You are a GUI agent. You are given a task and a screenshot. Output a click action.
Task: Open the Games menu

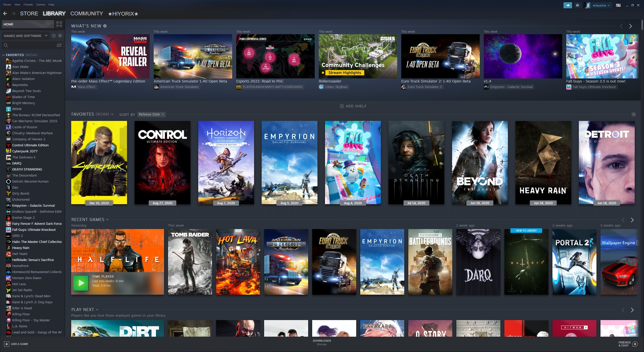(41, 5)
